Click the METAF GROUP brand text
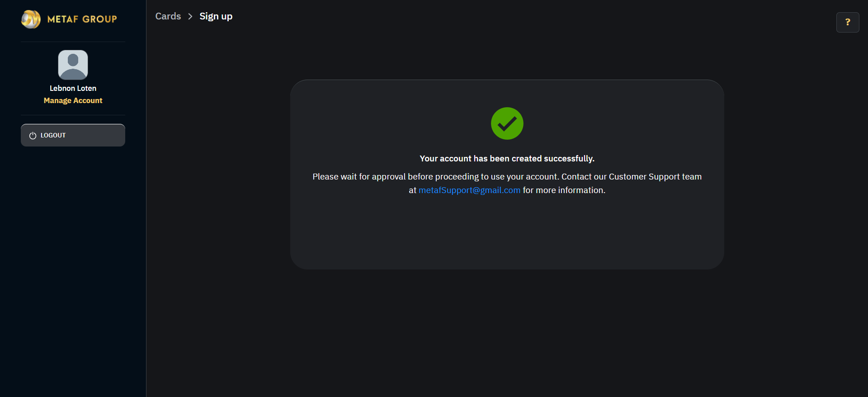868x397 pixels. tap(82, 19)
